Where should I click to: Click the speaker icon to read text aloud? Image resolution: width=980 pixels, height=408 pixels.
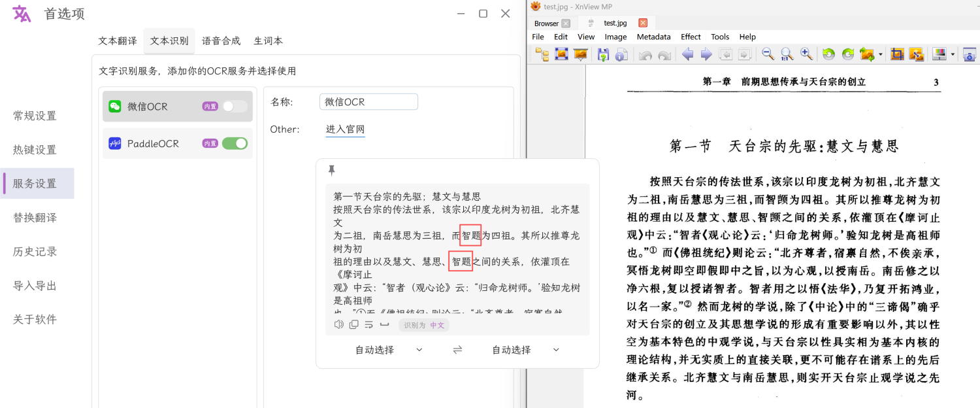point(338,324)
